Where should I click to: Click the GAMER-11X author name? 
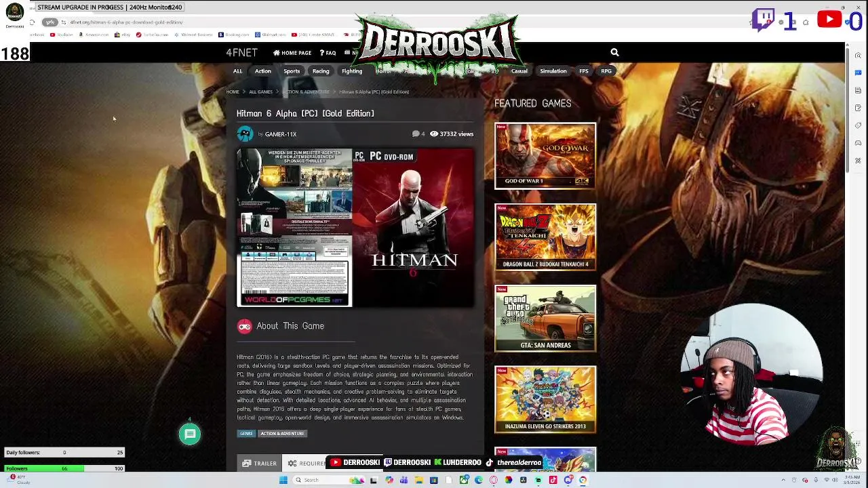(281, 134)
